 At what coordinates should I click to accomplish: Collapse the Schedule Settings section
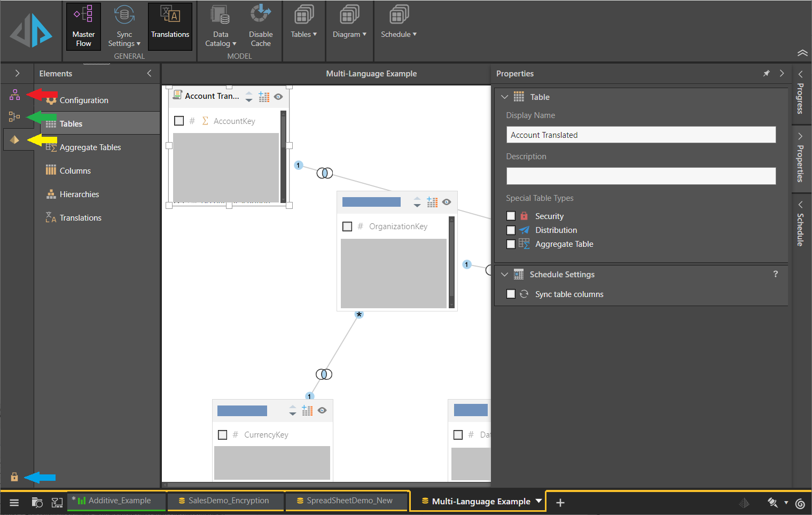tap(504, 275)
